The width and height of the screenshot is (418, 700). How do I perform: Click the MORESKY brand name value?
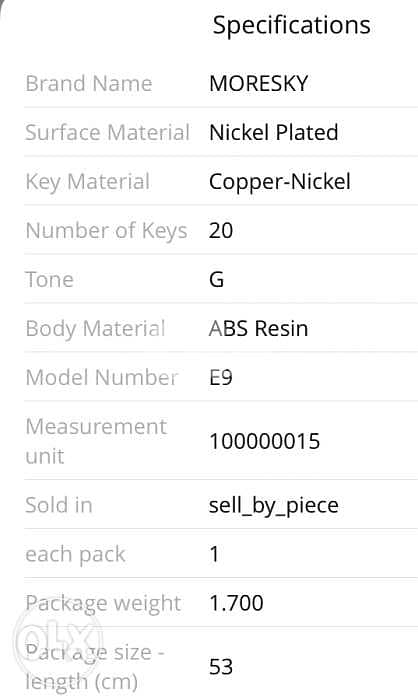[x=259, y=83]
